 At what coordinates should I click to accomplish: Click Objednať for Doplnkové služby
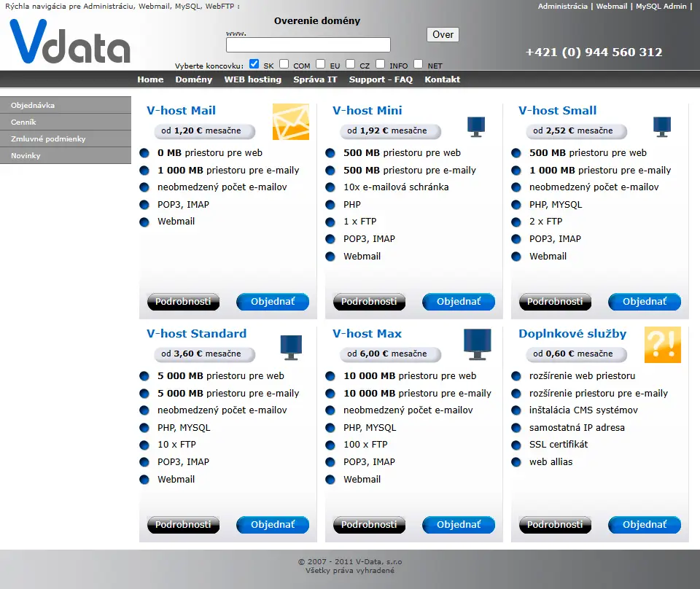pyautogui.click(x=645, y=525)
